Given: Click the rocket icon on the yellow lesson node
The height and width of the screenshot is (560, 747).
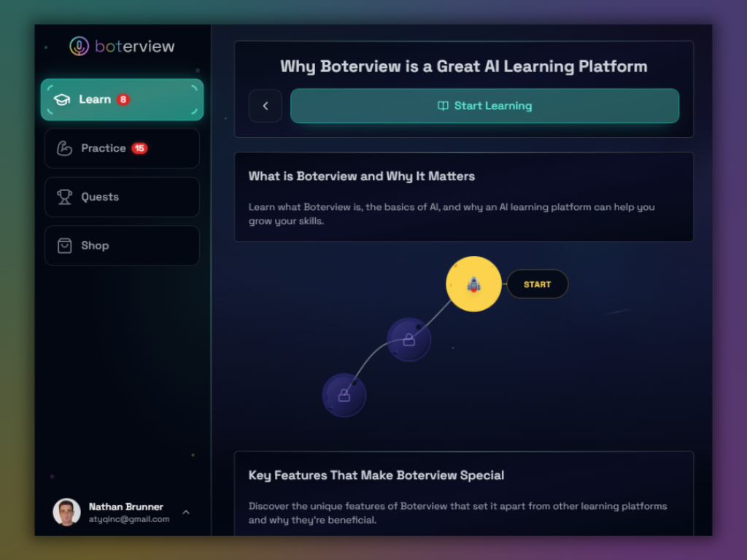Looking at the screenshot, I should click(473, 284).
